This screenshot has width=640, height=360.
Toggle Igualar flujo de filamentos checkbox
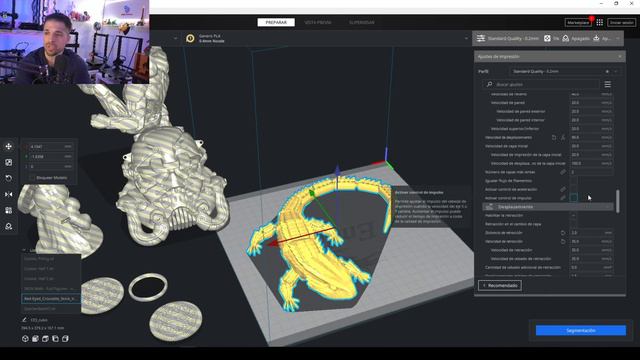[573, 181]
